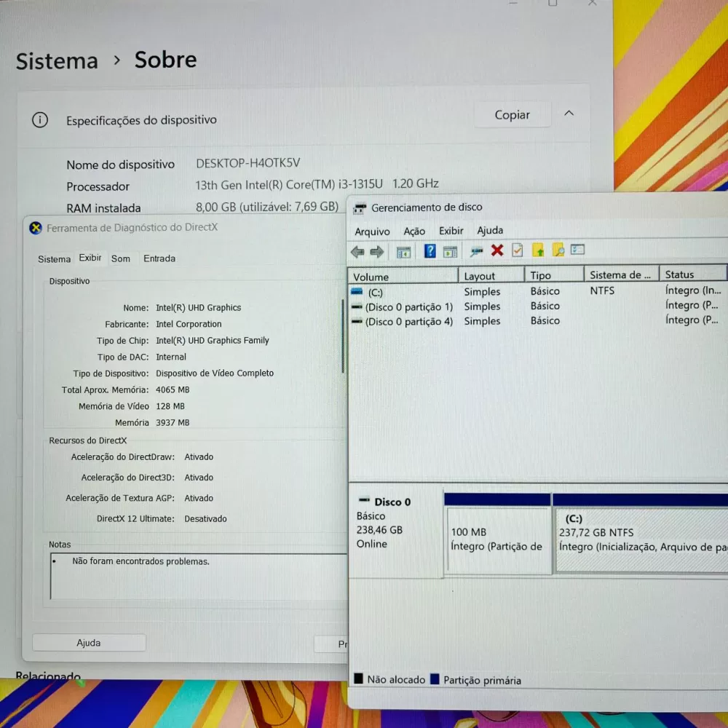
Task: Click Partição primária blue legend swatch
Action: tap(435, 678)
